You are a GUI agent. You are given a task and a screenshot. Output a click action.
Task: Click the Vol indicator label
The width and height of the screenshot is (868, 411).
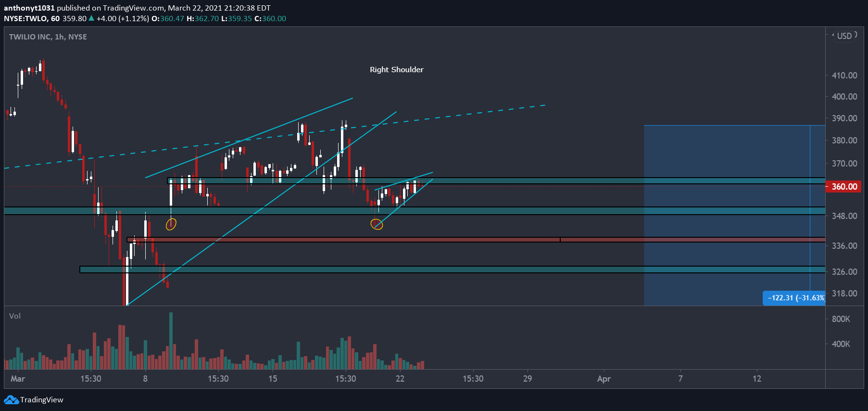tap(15, 316)
